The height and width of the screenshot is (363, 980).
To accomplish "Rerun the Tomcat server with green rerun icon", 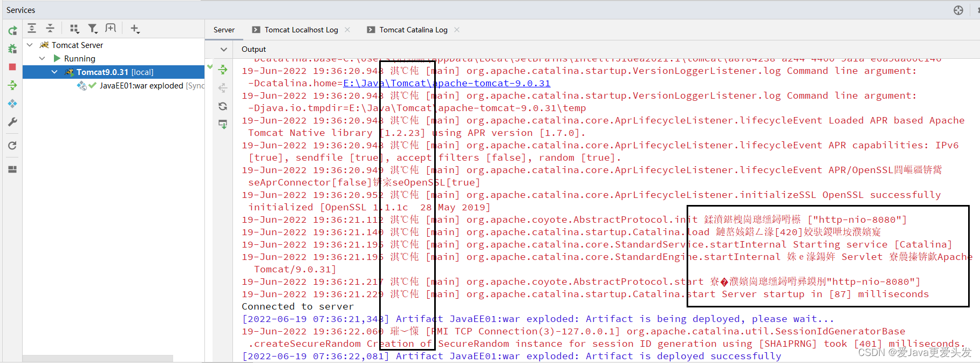I will (x=12, y=31).
